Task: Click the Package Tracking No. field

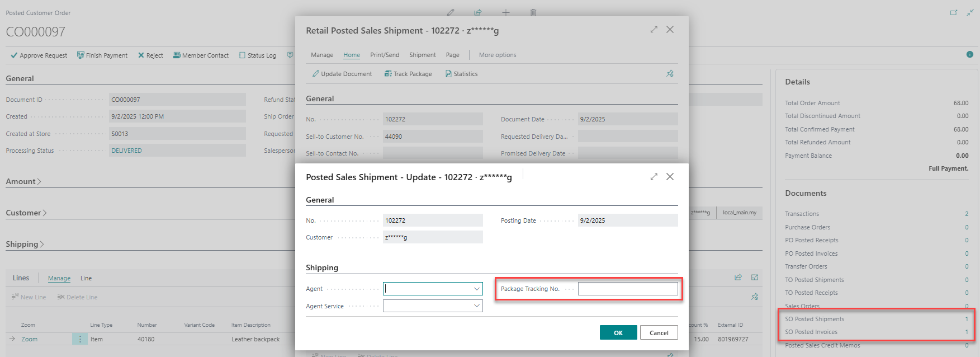Action: point(627,289)
